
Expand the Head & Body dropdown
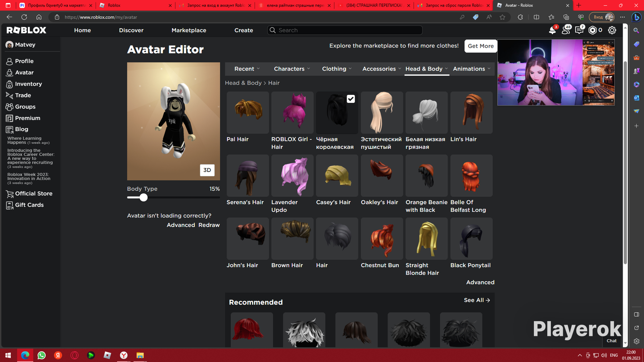point(427,69)
